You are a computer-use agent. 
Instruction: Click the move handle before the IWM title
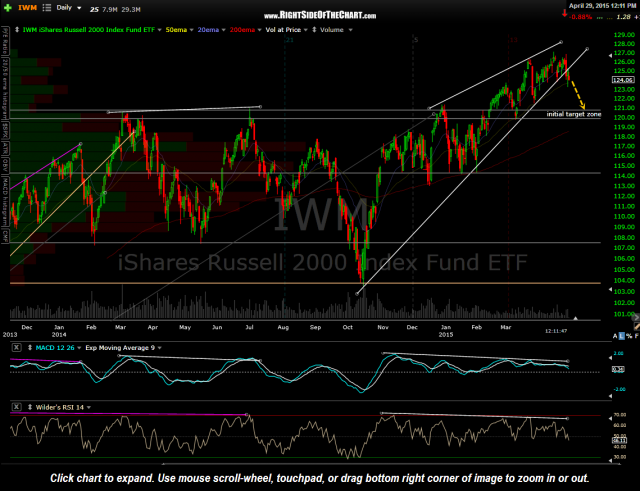click(x=17, y=30)
